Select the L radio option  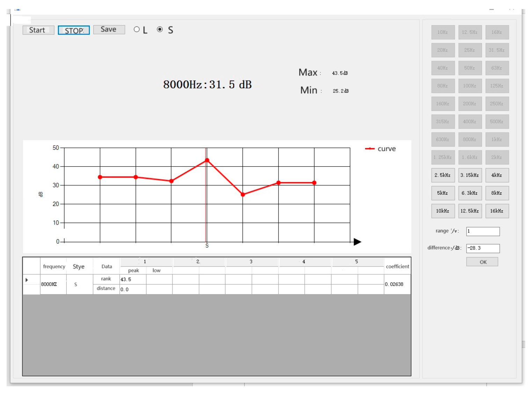pos(137,30)
